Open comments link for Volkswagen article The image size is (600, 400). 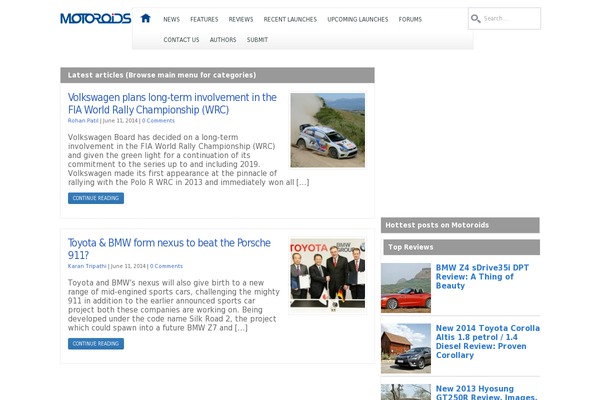(x=158, y=121)
